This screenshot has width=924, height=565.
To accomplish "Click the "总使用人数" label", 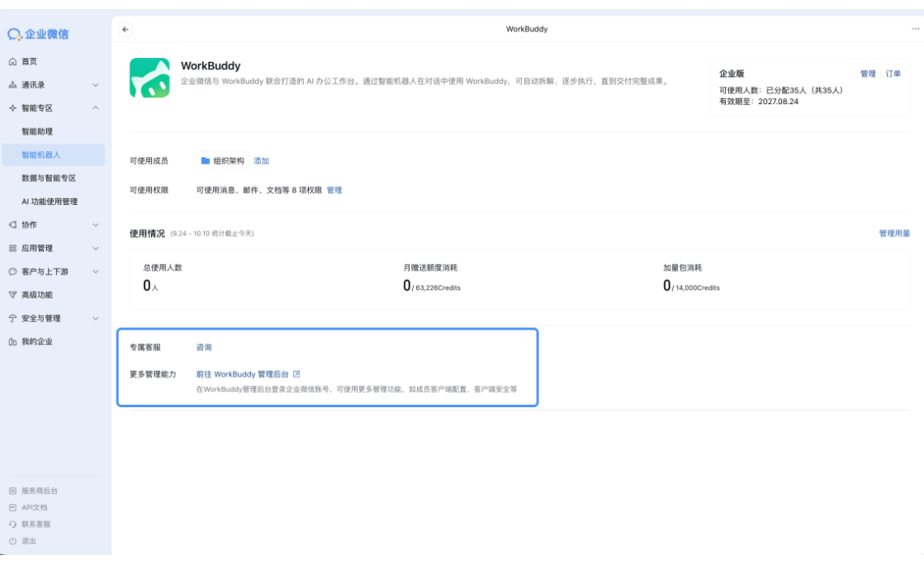I will click(x=163, y=268).
